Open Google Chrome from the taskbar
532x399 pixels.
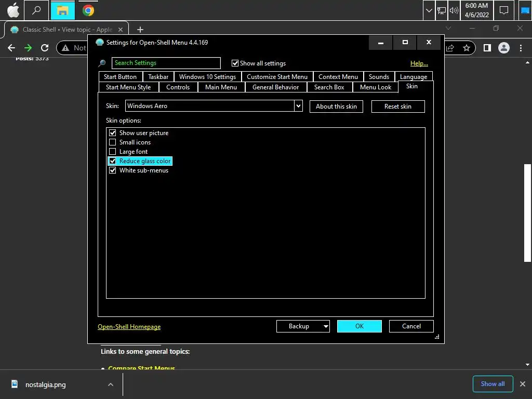point(88,10)
